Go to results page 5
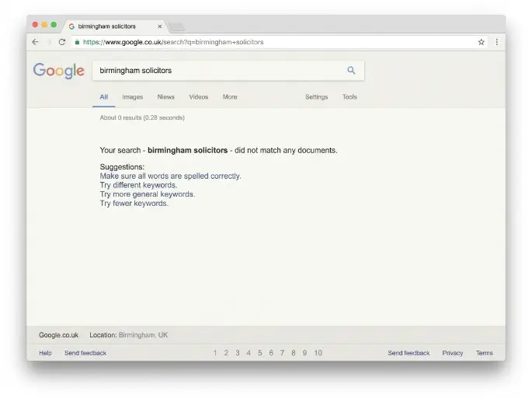The image size is (532, 398). [260, 353]
